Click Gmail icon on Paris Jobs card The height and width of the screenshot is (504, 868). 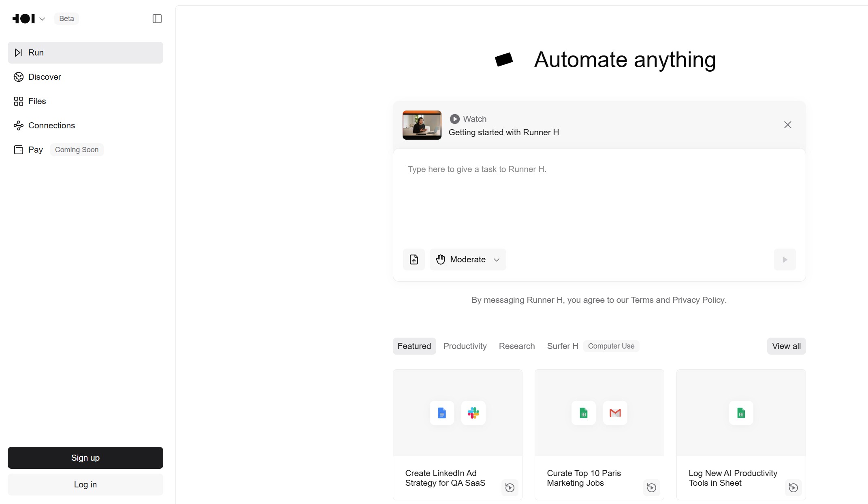[x=615, y=413]
